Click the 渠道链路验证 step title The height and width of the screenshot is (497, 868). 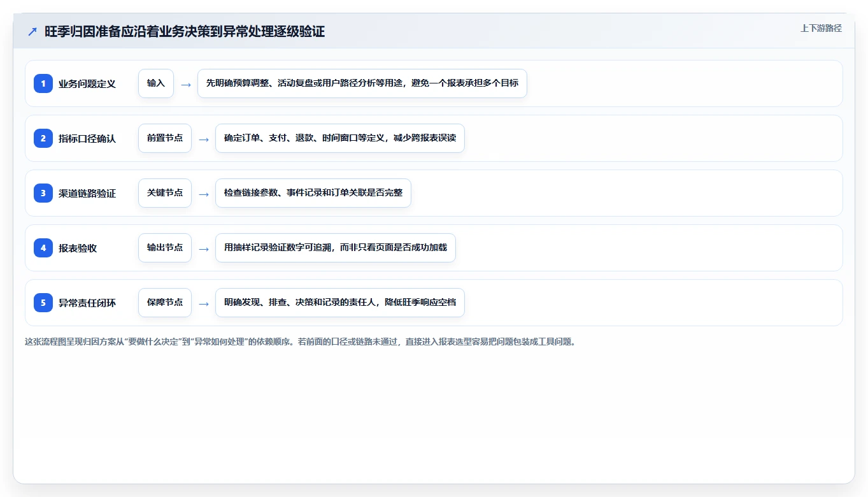87,193
